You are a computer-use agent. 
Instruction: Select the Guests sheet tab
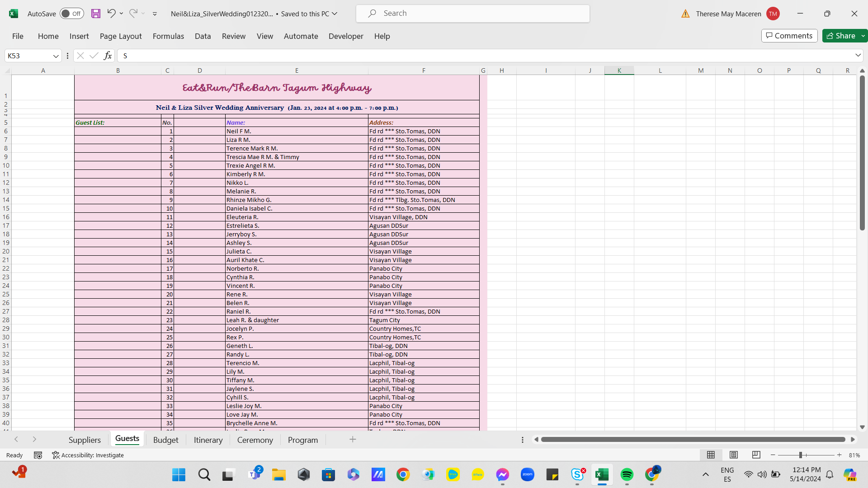click(x=127, y=439)
